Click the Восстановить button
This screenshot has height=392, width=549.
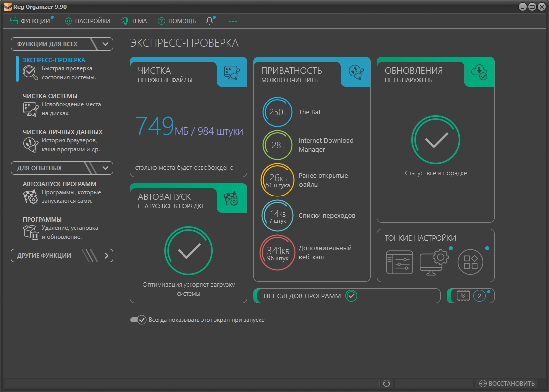[x=507, y=383]
